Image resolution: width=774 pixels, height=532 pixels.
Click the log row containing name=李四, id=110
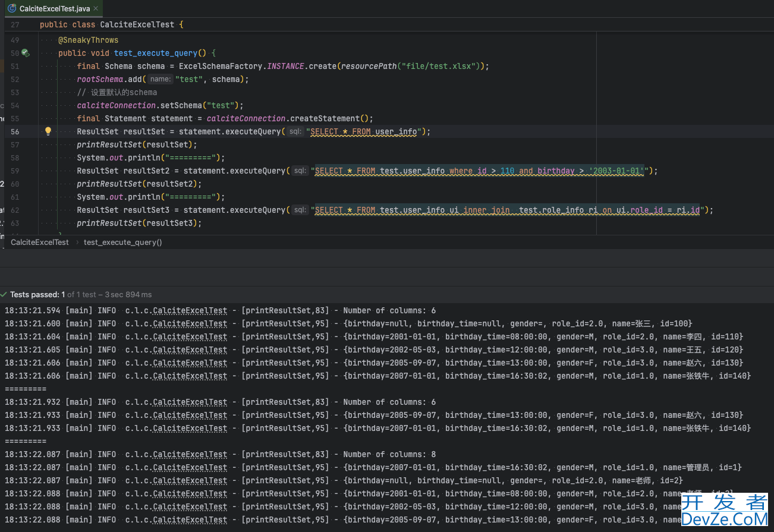[374, 336]
